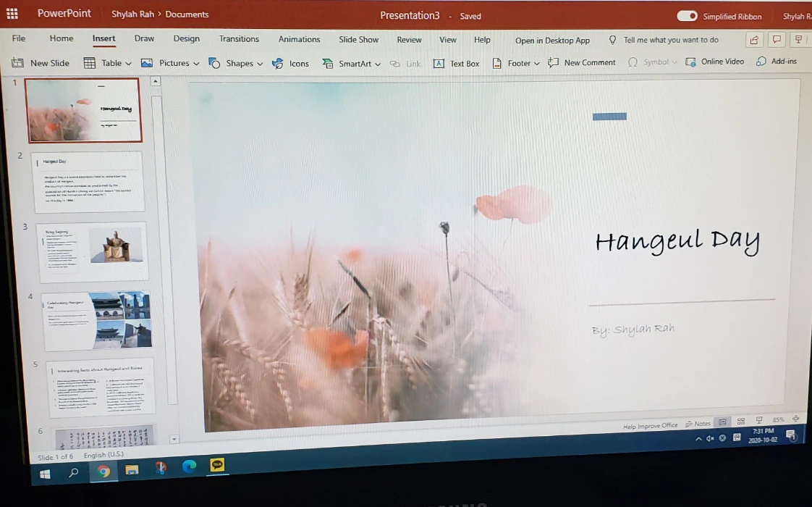The height and width of the screenshot is (507, 812).
Task: Open the Help tab
Action: coord(482,39)
